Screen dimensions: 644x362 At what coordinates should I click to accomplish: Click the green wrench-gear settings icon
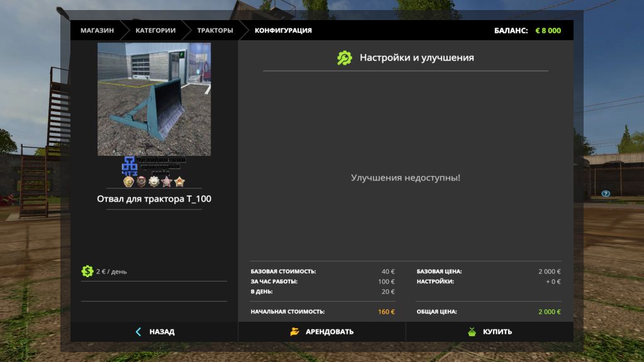click(x=345, y=58)
